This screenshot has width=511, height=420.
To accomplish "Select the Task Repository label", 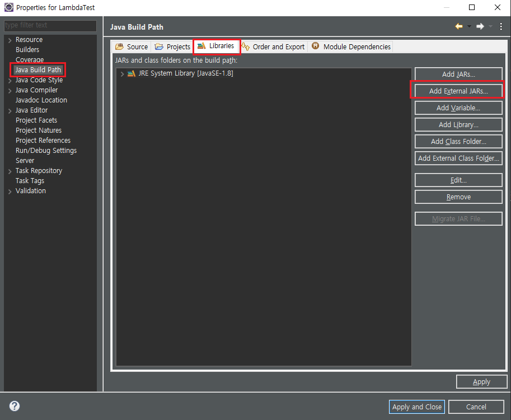I will 39,171.
